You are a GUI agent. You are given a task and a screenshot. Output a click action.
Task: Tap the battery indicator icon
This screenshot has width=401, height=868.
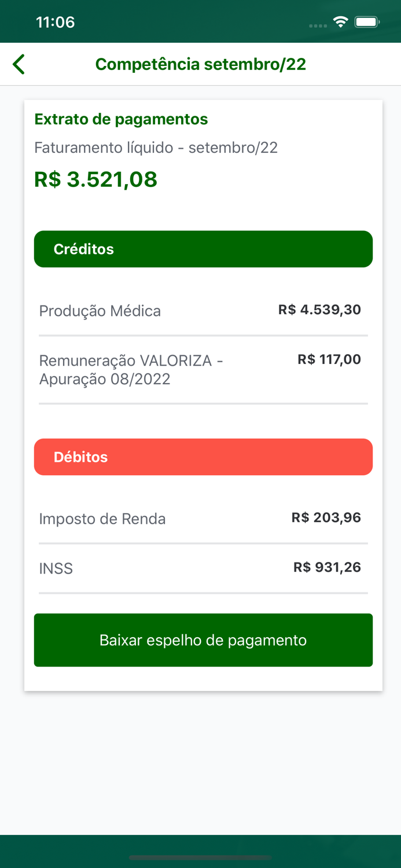[366, 21]
